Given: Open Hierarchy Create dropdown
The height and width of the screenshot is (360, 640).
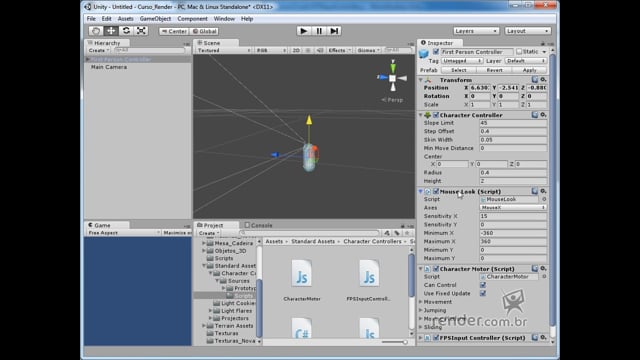Looking at the screenshot, I should [x=98, y=50].
